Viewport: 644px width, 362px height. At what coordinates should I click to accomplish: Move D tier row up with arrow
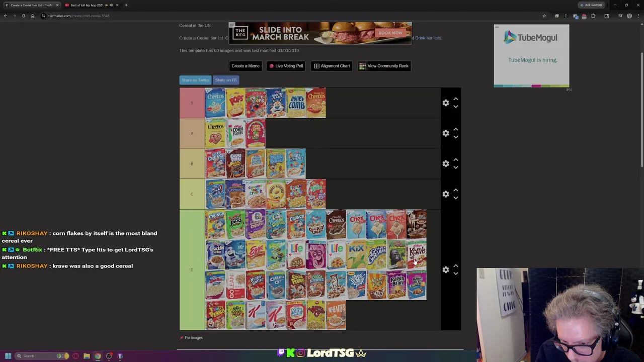pos(456,266)
